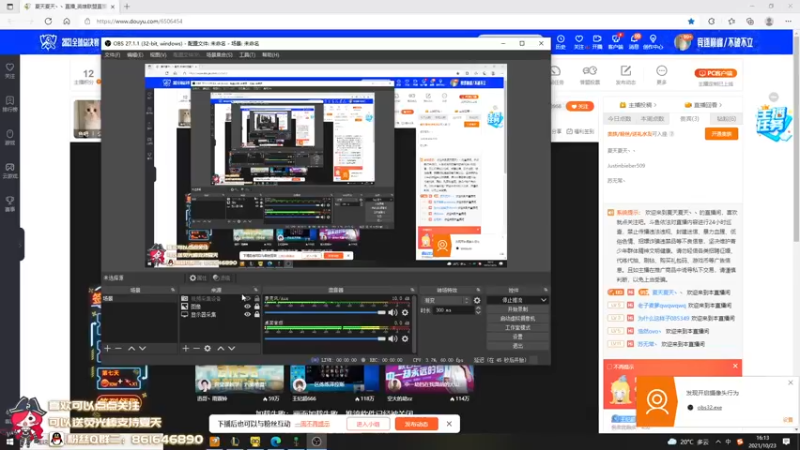The image size is (800, 450).
Task: Click the OBS settings button in controls
Action: [517, 337]
